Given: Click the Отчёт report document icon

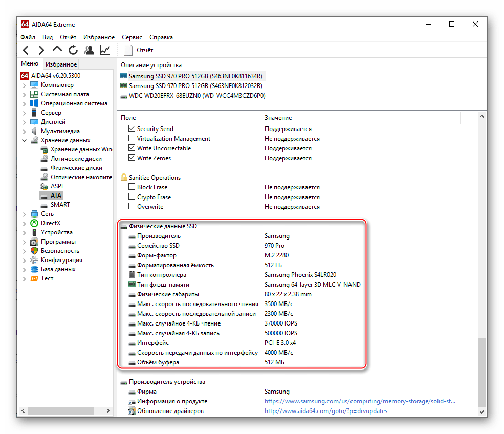Looking at the screenshot, I should click(128, 50).
